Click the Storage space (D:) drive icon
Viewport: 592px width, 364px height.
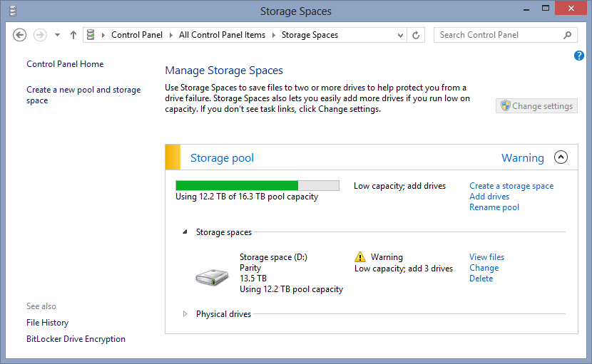pos(212,277)
